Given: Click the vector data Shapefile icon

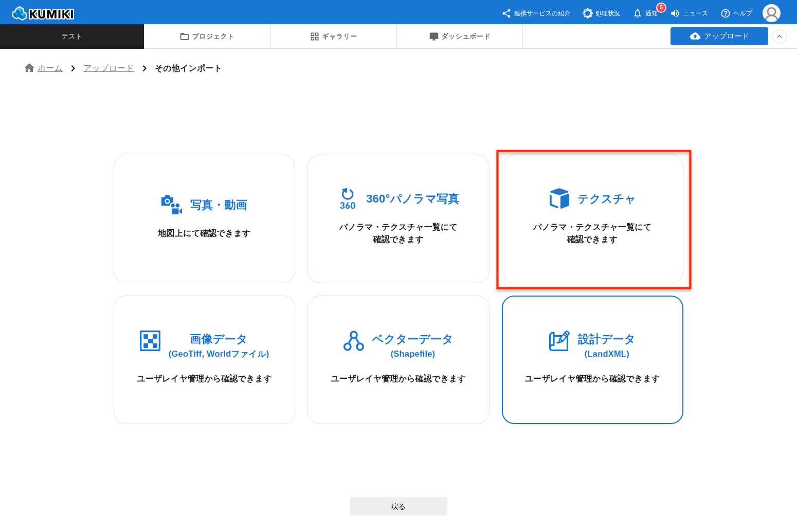Looking at the screenshot, I should (354, 341).
